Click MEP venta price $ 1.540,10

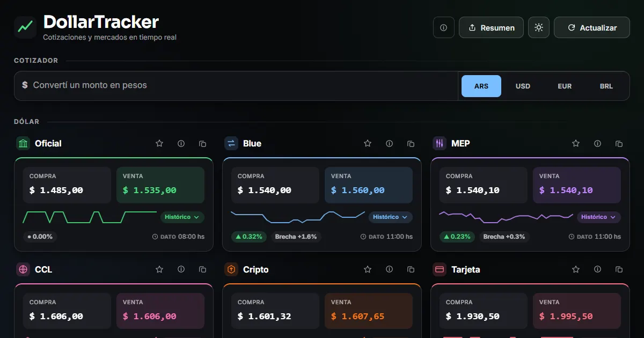[x=566, y=190]
